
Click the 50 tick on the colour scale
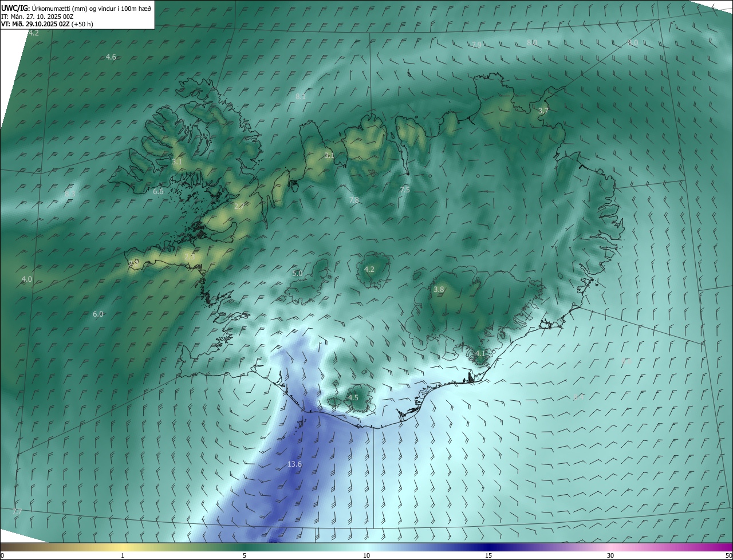728,555
